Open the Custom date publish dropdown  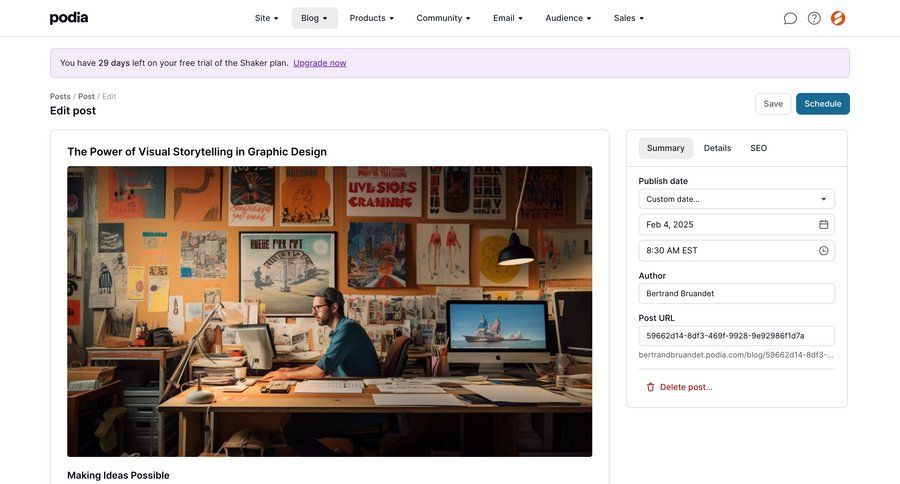pyautogui.click(x=736, y=199)
